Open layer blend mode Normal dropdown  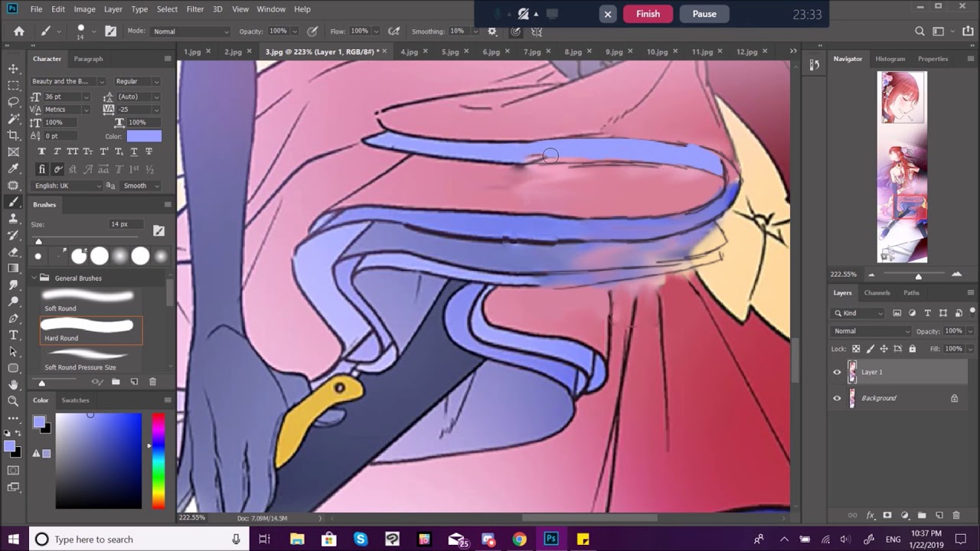click(x=871, y=331)
